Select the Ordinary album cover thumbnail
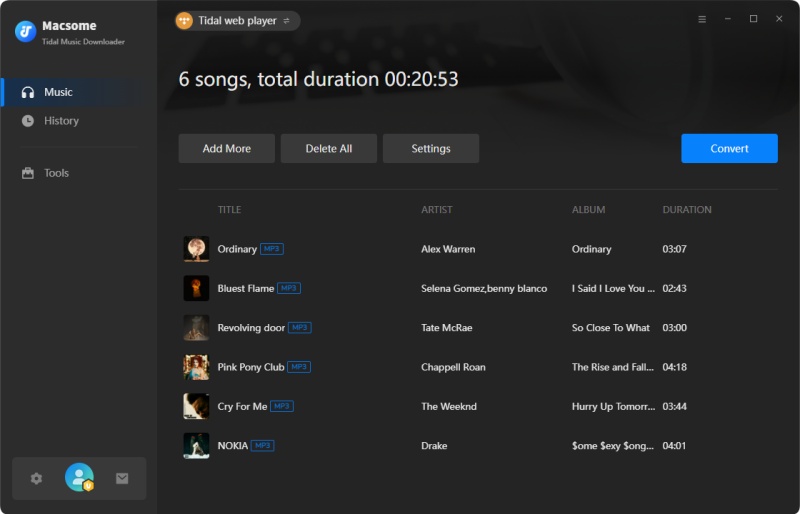 pos(196,249)
